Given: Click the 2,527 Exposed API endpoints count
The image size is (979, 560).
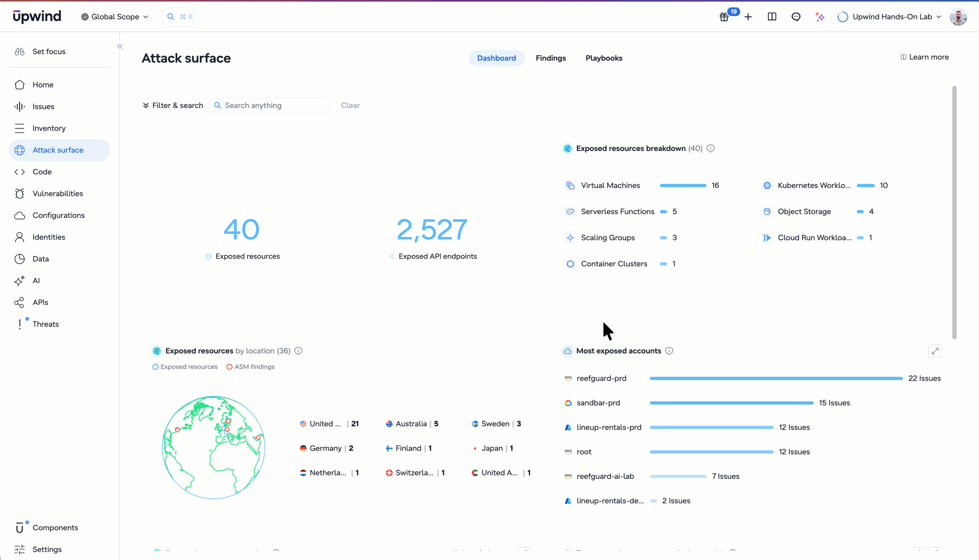Looking at the screenshot, I should pyautogui.click(x=432, y=230).
